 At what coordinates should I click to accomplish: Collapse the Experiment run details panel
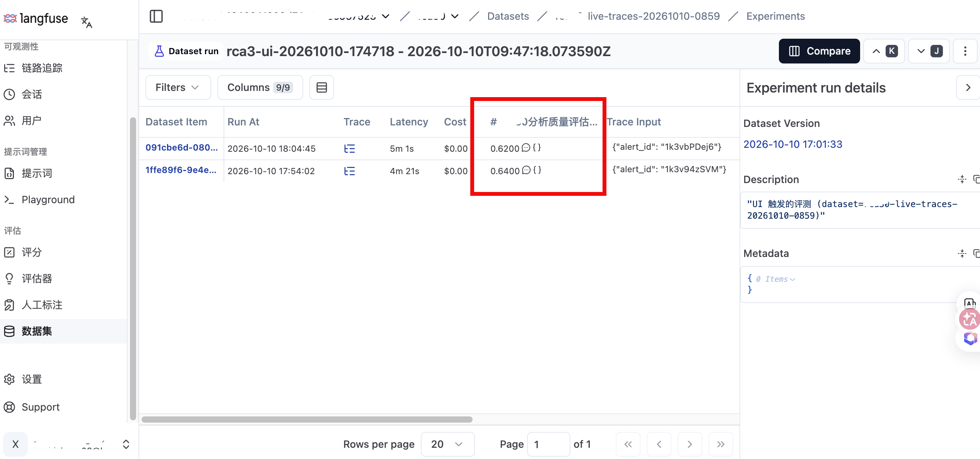click(968, 88)
